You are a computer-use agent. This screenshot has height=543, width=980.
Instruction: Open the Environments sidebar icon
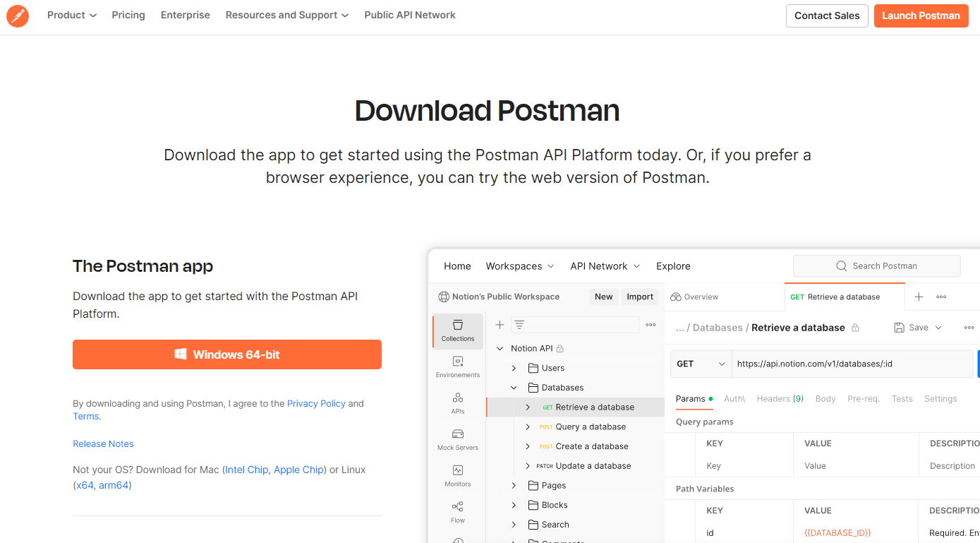(458, 366)
